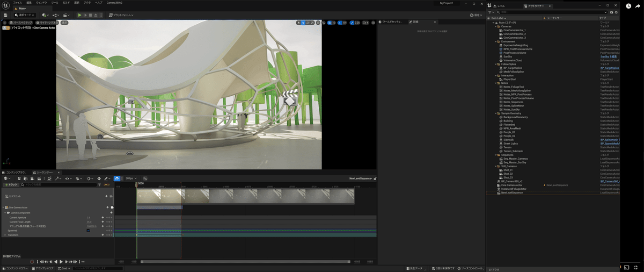Click the + トラック add track button
This screenshot has height=272, width=644.
pyautogui.click(x=11, y=184)
